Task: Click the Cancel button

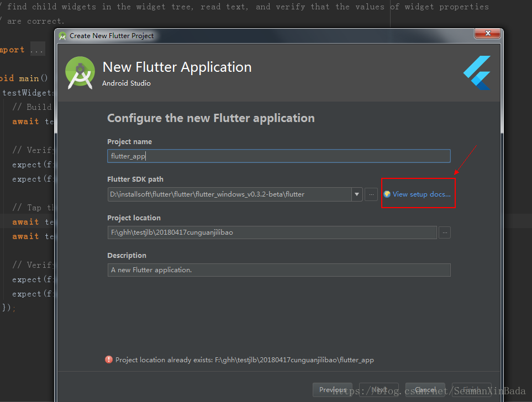Action: click(425, 390)
